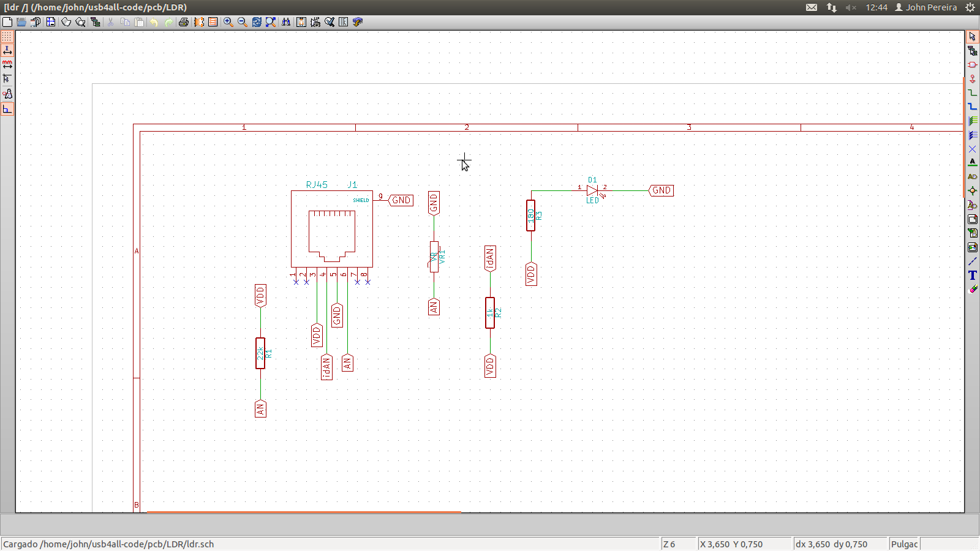Image resolution: width=980 pixels, height=551 pixels.
Task: Toggle grid visibility
Action: 7,37
